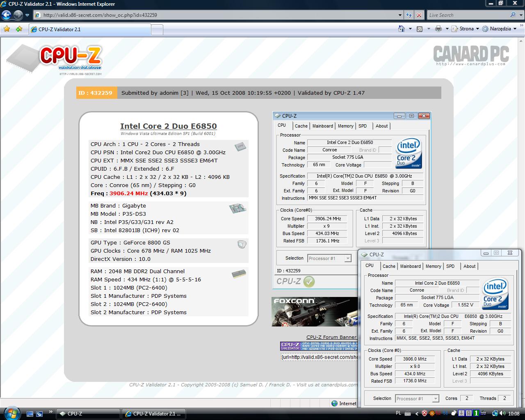
Task: Click the Add to Favorites icon
Action: (19, 29)
